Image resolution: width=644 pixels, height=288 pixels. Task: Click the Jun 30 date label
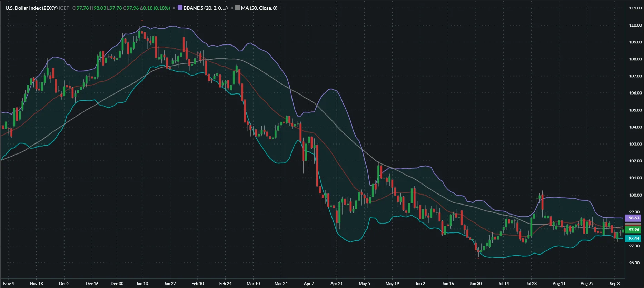coord(476,284)
